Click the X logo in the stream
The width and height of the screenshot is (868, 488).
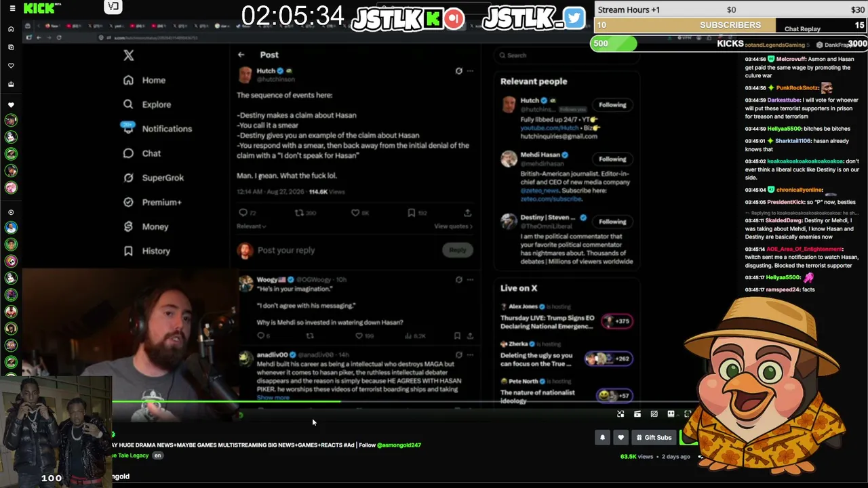click(x=129, y=56)
